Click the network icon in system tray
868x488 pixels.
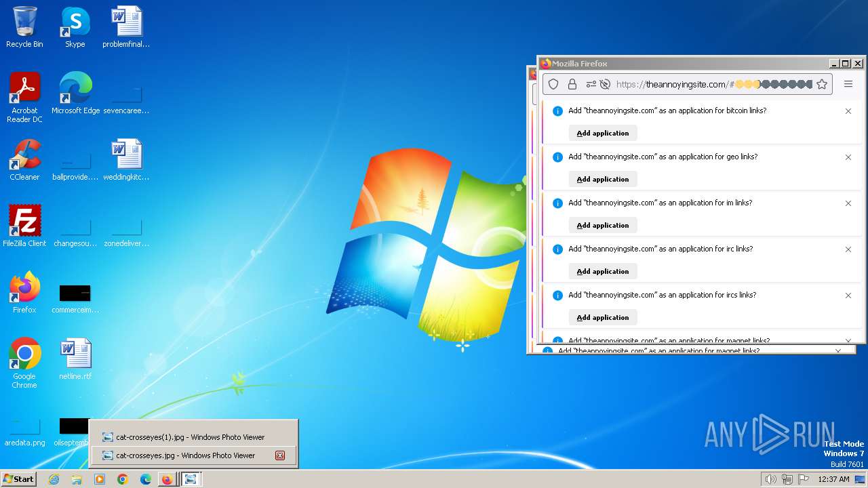click(x=787, y=479)
